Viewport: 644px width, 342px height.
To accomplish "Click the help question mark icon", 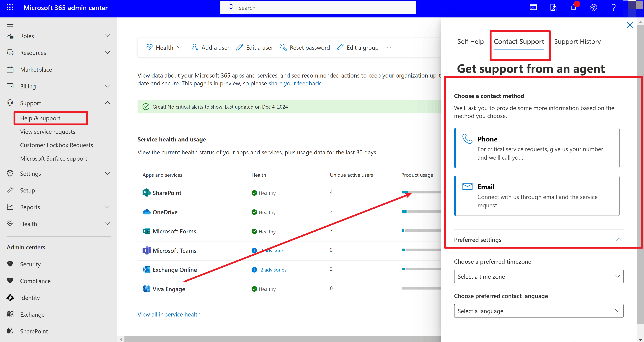I will pos(613,8).
